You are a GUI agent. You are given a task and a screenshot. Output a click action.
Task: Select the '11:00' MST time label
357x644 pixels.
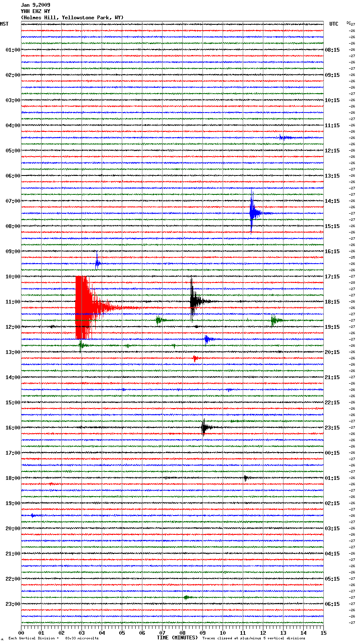tap(13, 302)
